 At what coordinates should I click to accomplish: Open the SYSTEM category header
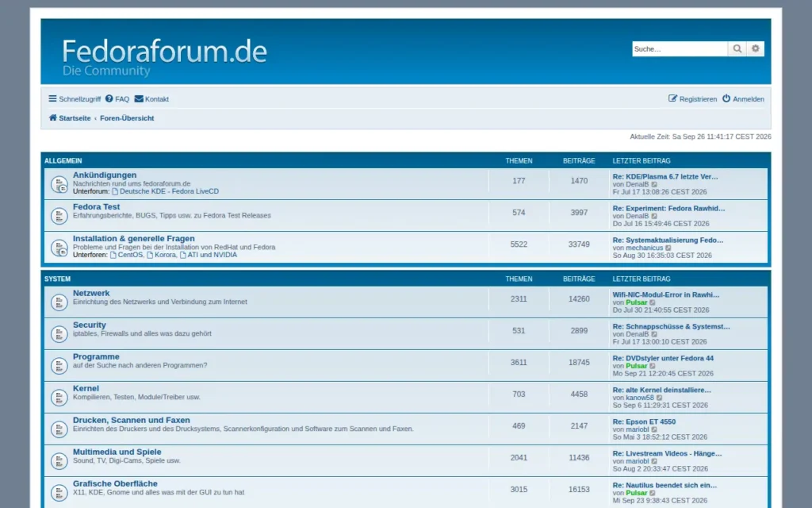click(57, 279)
